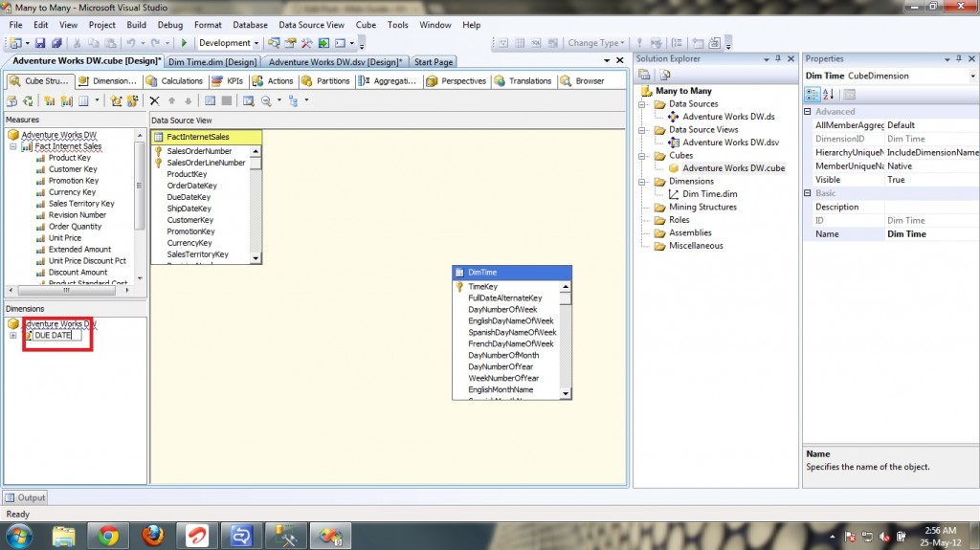Switch to Dim Time.dim [Design] document tab
Screen dimensions: 980x550
pos(212,62)
